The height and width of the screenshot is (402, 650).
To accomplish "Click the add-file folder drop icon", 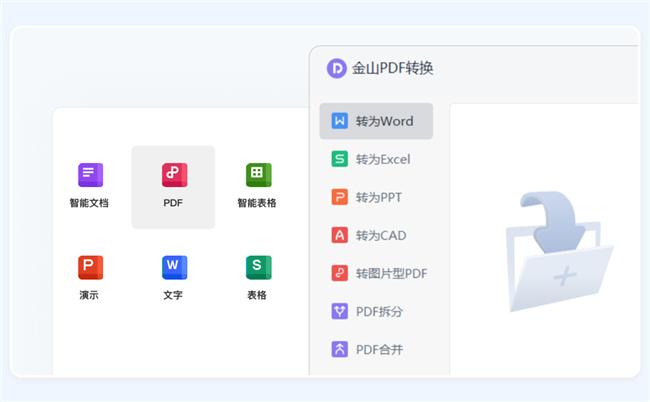I will [560, 251].
